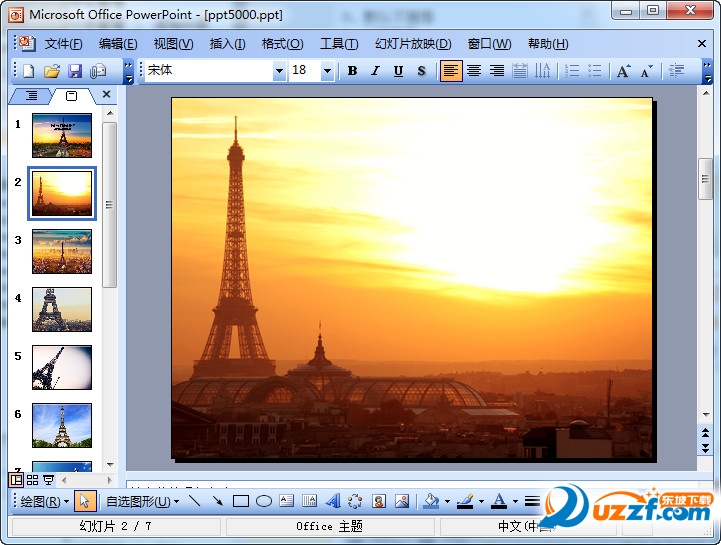Save the presentation with floppy disk icon
The image size is (721, 545).
coord(75,71)
